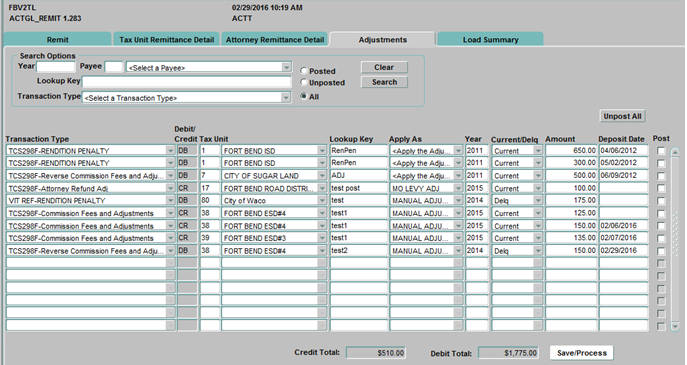Image resolution: width=687 pixels, height=365 pixels.
Task: Go to the Load Summary tab
Action: tap(490, 39)
